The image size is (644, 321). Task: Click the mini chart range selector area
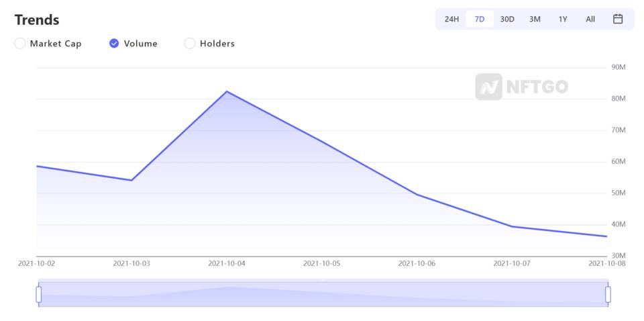point(323,294)
